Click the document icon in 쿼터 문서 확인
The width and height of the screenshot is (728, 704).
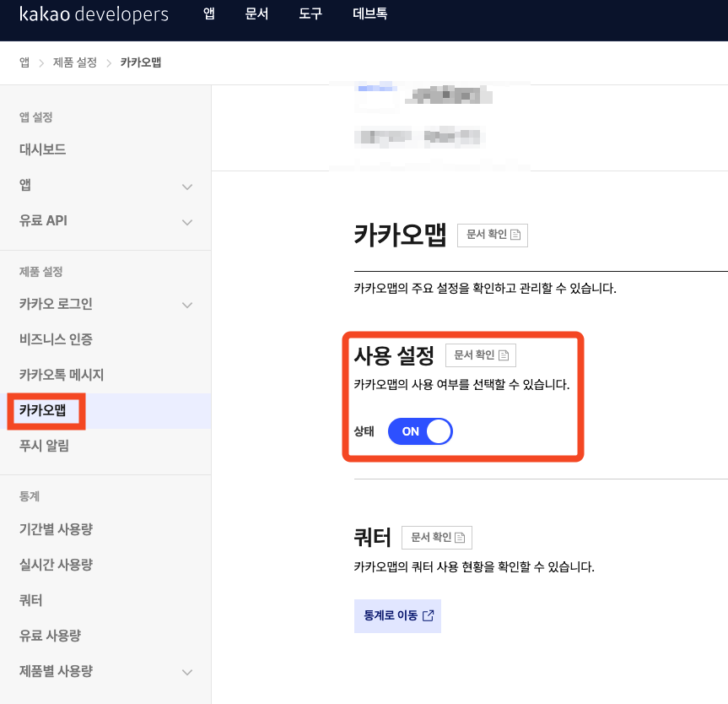[x=460, y=538]
